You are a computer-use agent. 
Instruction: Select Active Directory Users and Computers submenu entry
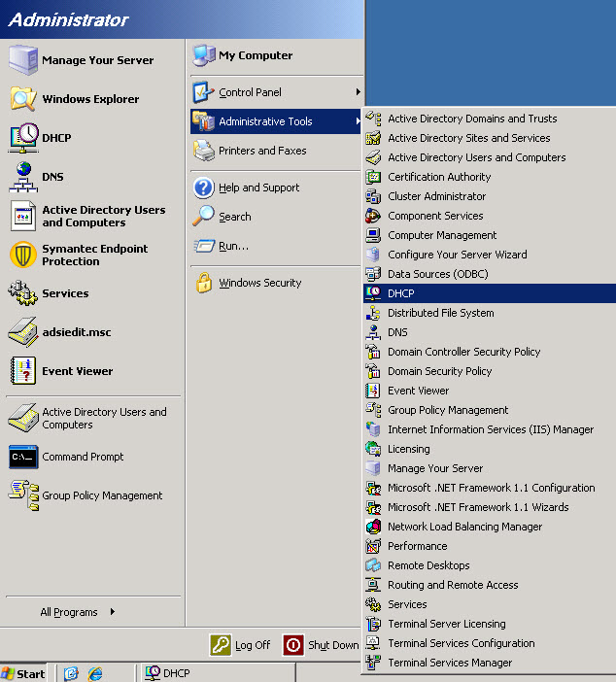pos(490,157)
